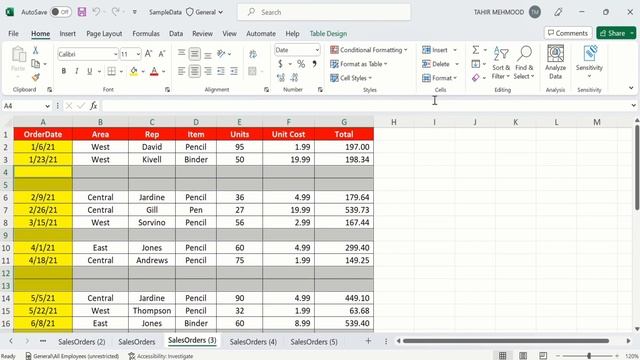This screenshot has height=360, width=640.
Task: Toggle the AutoSave switch
Action: point(60,12)
